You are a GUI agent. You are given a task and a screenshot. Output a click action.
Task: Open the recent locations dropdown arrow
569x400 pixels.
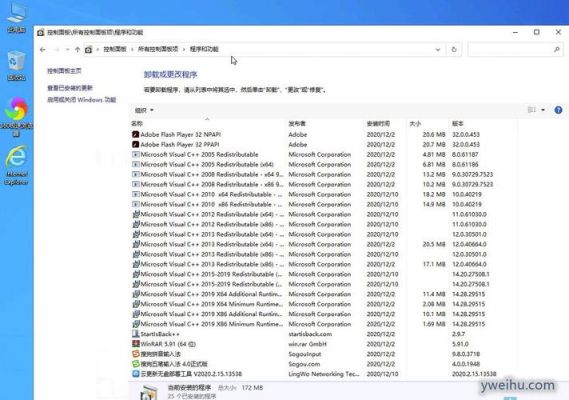67,49
